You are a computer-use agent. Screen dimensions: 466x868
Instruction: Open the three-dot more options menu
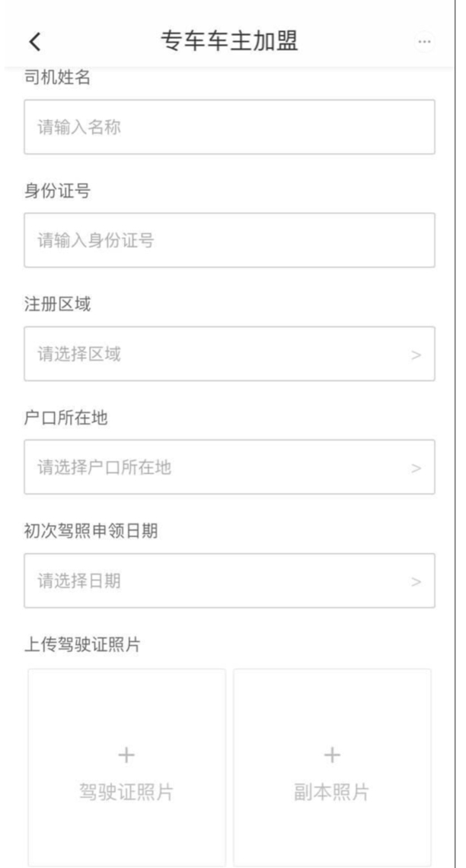point(424,42)
